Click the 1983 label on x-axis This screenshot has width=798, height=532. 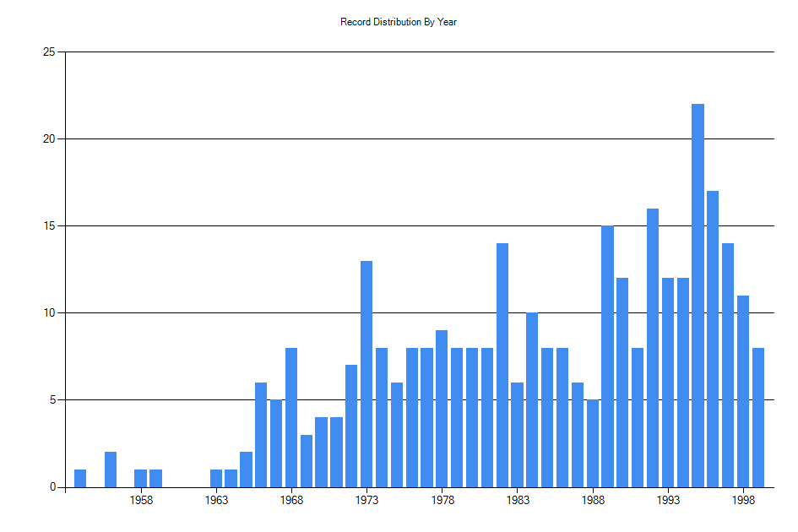pos(518,500)
